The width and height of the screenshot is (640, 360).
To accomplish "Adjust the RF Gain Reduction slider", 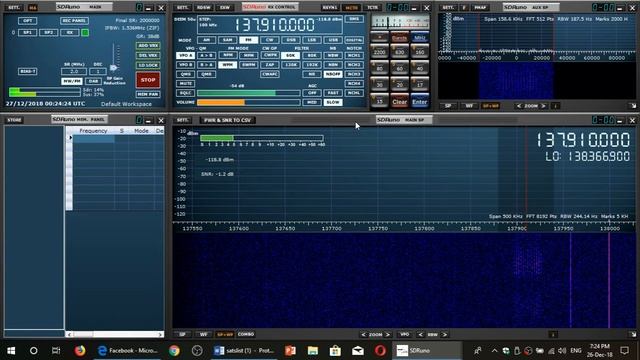I will [114, 68].
